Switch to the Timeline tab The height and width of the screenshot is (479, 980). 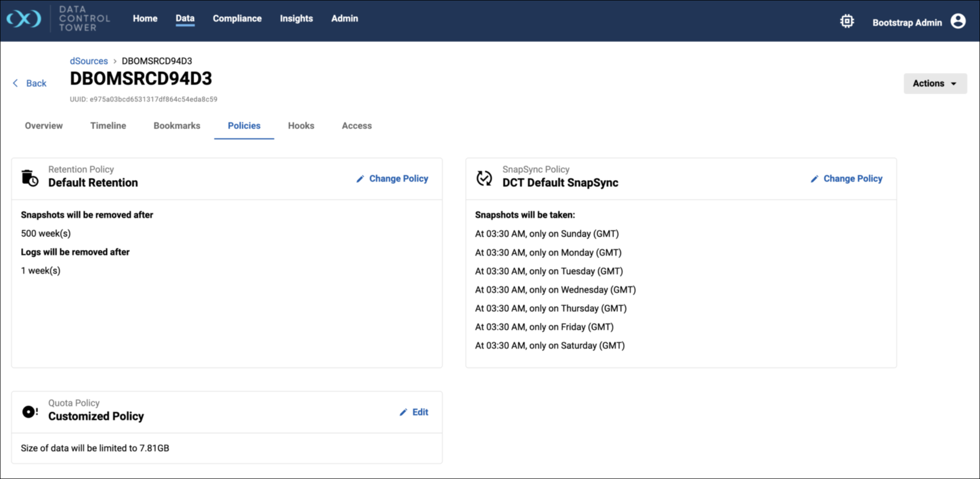(108, 126)
